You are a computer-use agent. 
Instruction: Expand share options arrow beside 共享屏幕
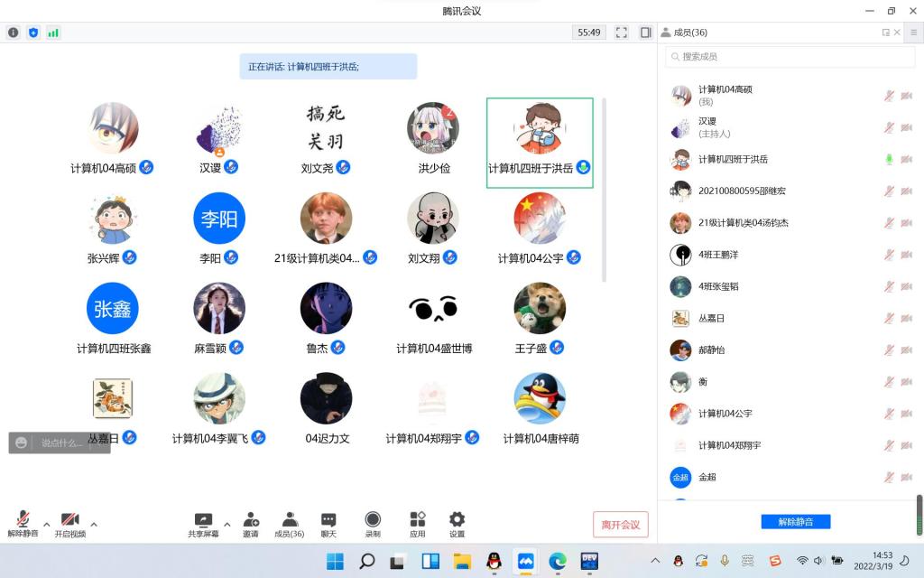coord(226,524)
